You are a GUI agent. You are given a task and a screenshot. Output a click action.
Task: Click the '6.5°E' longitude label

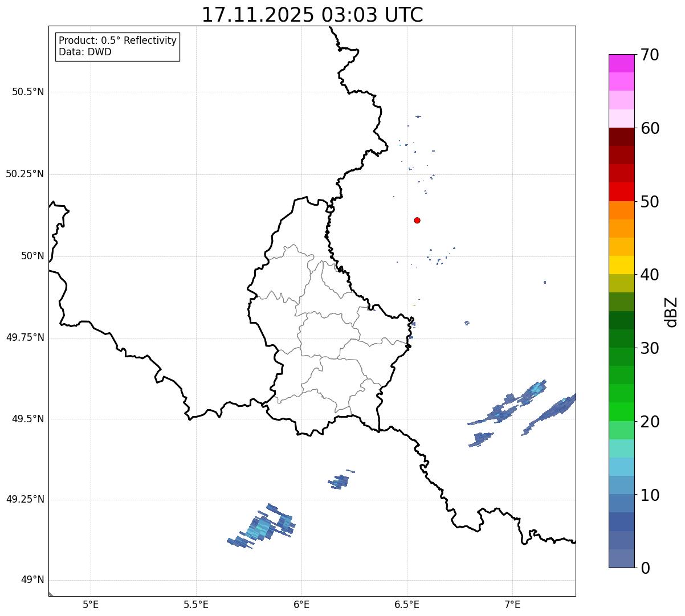(407, 604)
